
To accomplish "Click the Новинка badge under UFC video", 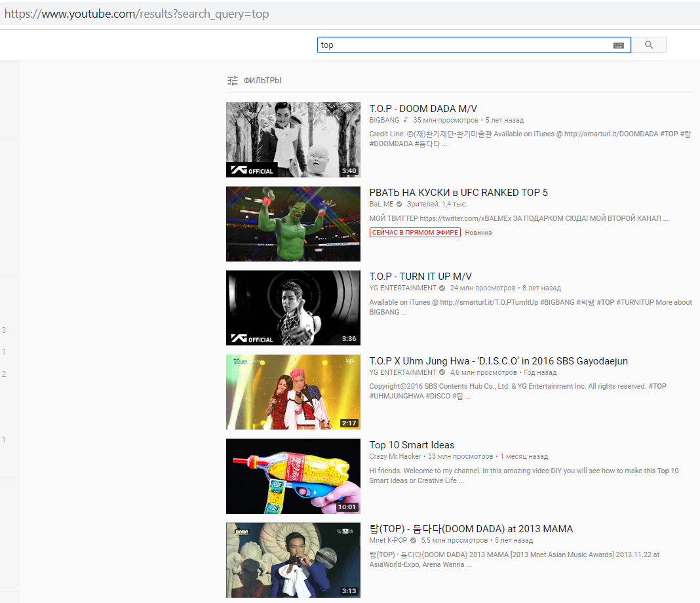I will coord(478,233).
